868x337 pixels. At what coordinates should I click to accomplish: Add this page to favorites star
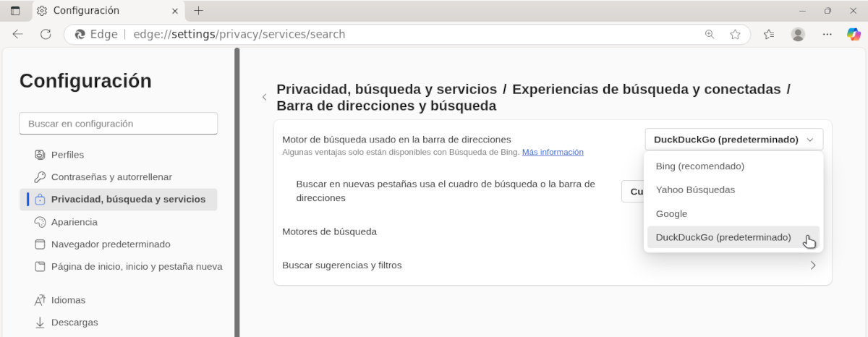coord(735,34)
